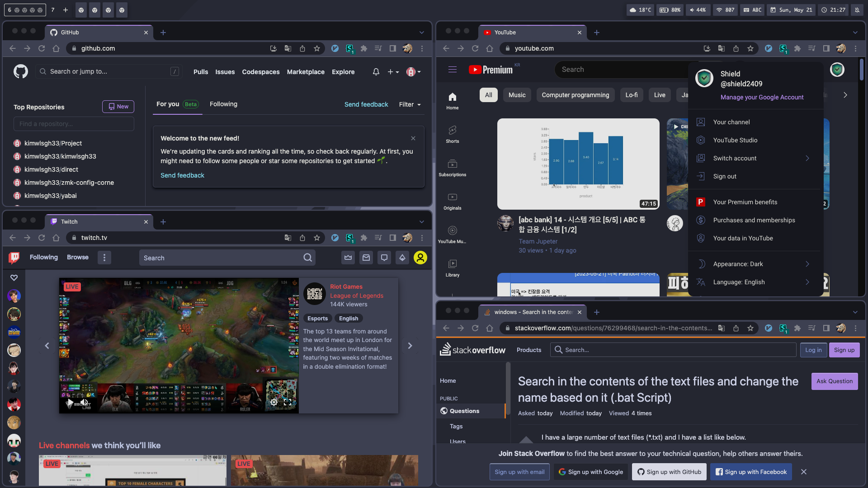The image size is (868, 488).
Task: Click Sign up with GitHub button
Action: tap(669, 472)
